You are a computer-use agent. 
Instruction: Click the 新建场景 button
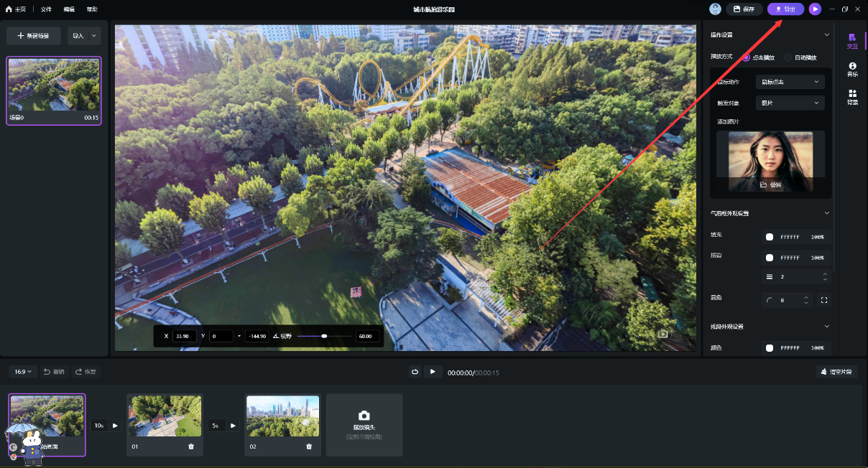[x=33, y=36]
